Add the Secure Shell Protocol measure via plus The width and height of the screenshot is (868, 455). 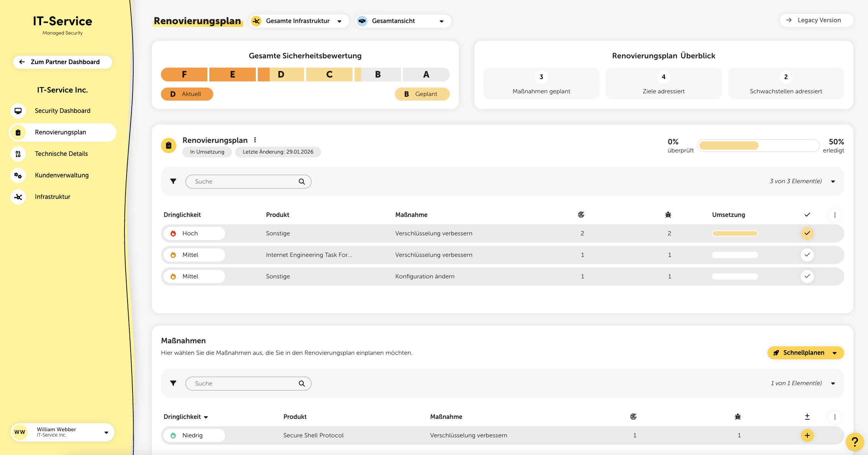tap(807, 435)
